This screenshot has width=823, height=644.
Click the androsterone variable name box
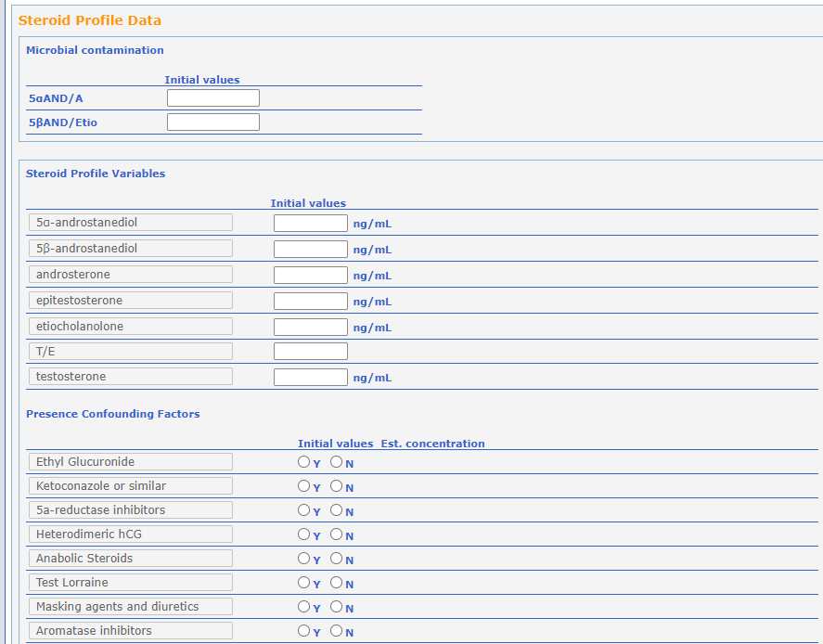click(131, 274)
